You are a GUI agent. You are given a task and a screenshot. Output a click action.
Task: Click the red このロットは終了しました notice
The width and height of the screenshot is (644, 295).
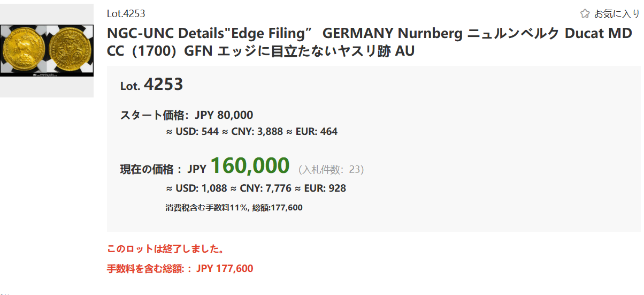165,249
